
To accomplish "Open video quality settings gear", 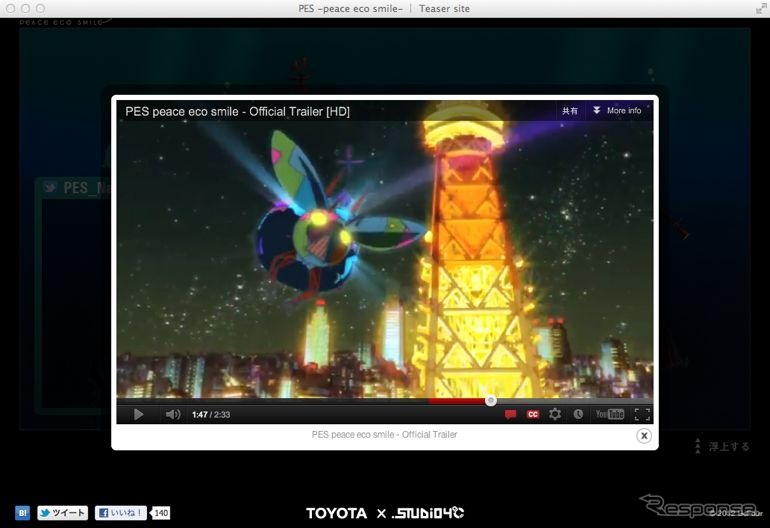I will point(555,414).
